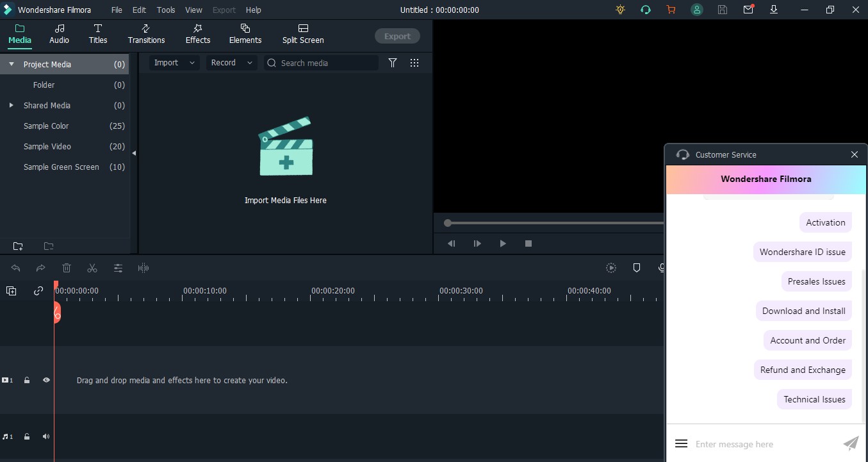This screenshot has width=868, height=462.
Task: Click the play button in preview
Action: click(503, 243)
